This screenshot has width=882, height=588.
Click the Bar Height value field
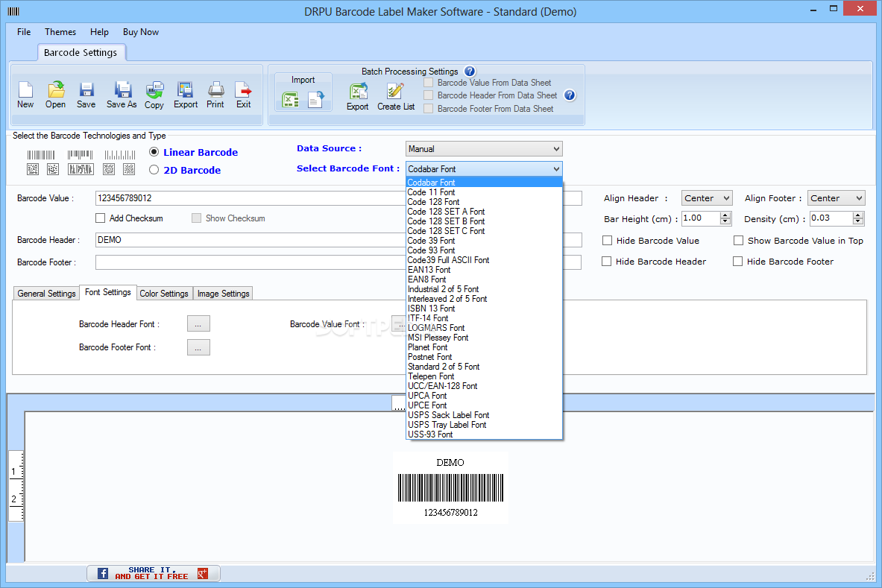pos(701,218)
